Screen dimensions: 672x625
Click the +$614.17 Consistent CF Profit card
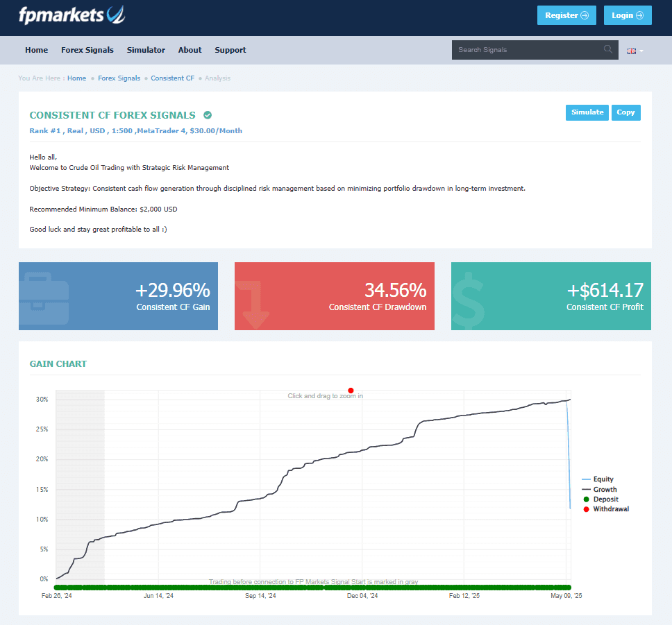pyautogui.click(x=551, y=296)
